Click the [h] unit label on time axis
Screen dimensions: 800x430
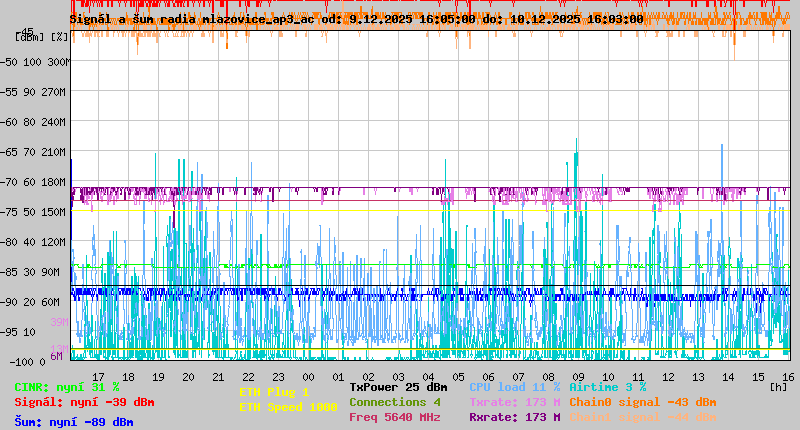point(778,386)
